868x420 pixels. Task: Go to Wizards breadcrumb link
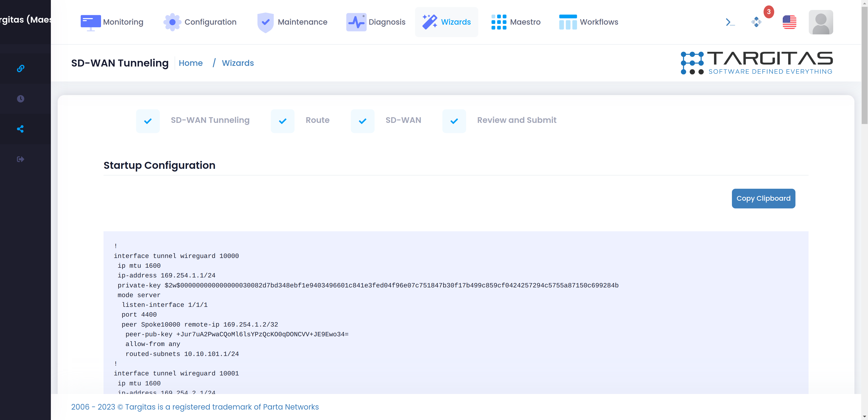tap(238, 63)
